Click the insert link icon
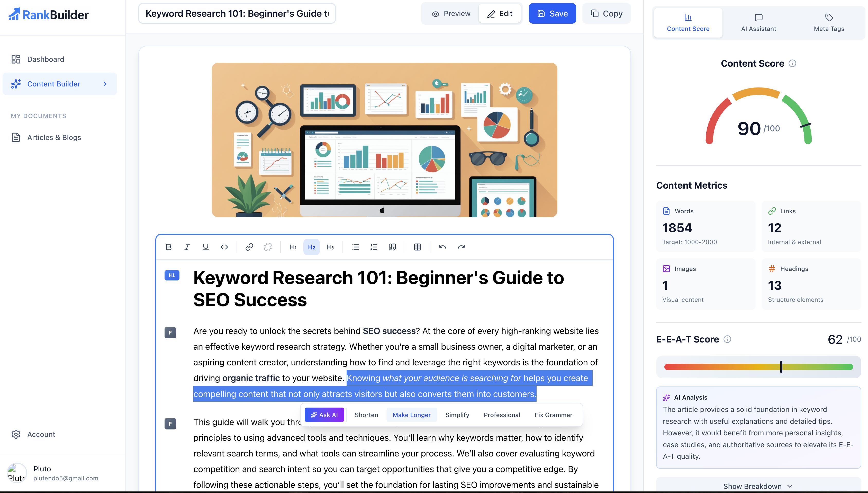The width and height of the screenshot is (868, 493). click(x=249, y=247)
